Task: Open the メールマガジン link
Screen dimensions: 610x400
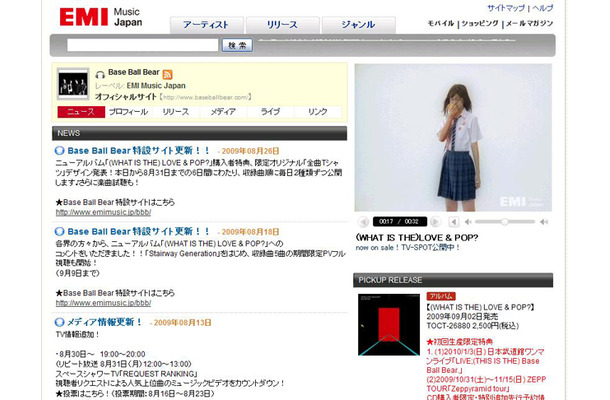Action: [529, 23]
